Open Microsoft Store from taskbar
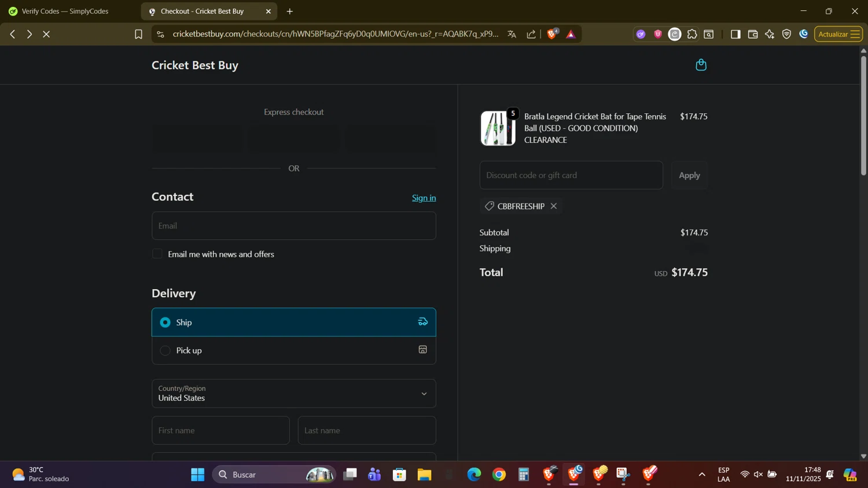Image resolution: width=868 pixels, height=488 pixels. click(x=400, y=475)
